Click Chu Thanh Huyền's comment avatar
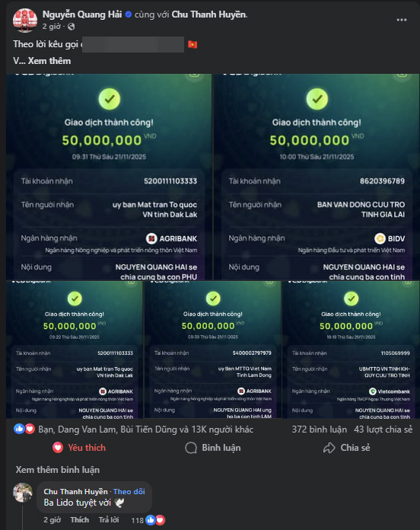Image resolution: width=420 pixels, height=530 pixels. pyautogui.click(x=23, y=493)
